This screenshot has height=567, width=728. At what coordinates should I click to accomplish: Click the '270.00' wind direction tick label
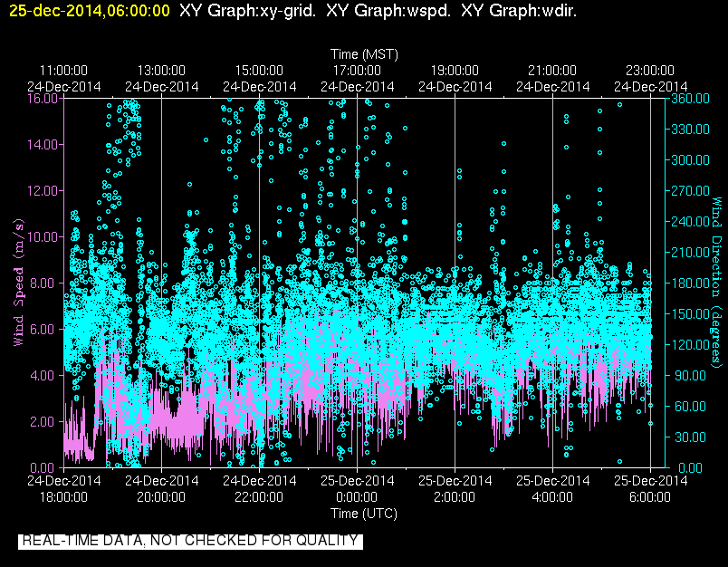(x=690, y=191)
